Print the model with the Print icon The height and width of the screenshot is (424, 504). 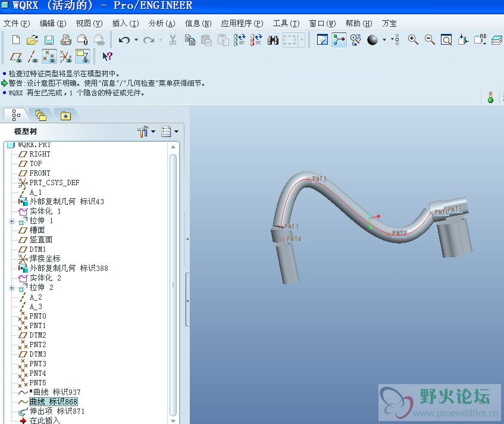[65, 40]
